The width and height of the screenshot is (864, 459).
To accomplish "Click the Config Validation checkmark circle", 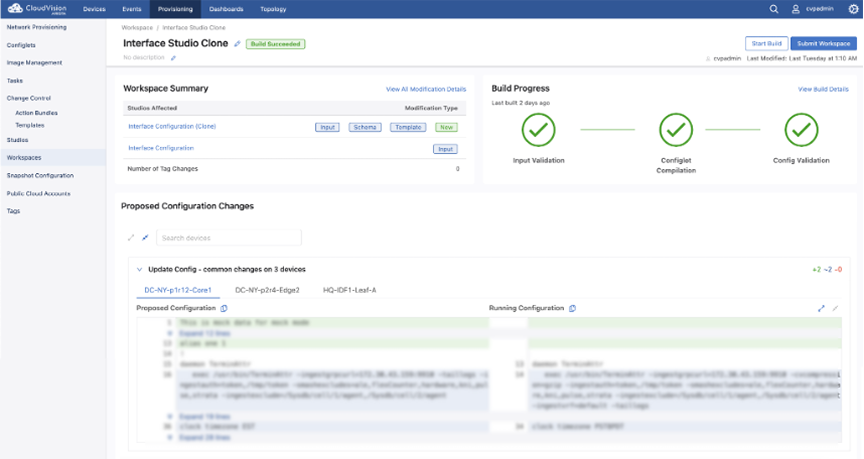I will pyautogui.click(x=801, y=130).
